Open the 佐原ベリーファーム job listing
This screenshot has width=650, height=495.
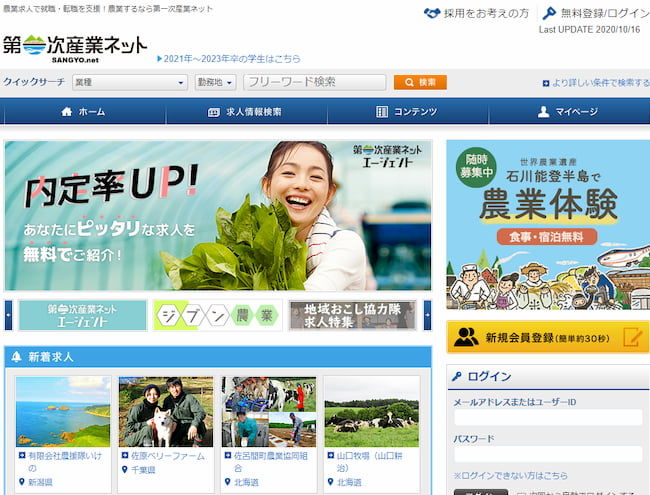168,456
